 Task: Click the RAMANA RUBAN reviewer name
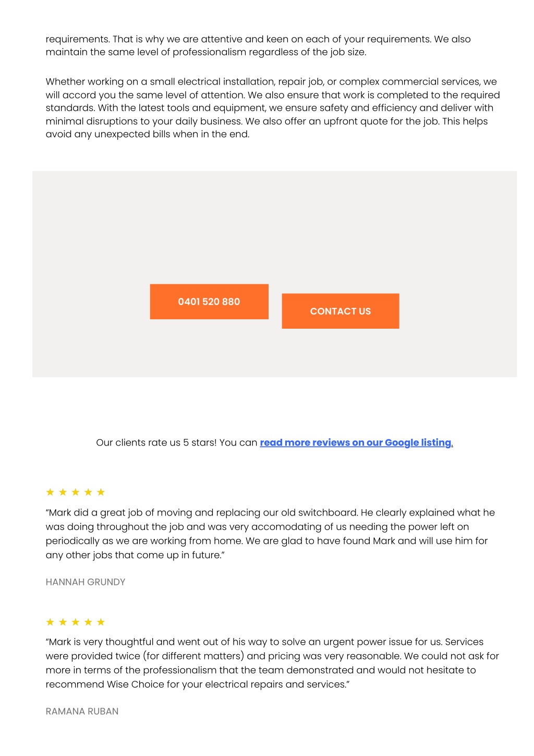click(x=82, y=711)
